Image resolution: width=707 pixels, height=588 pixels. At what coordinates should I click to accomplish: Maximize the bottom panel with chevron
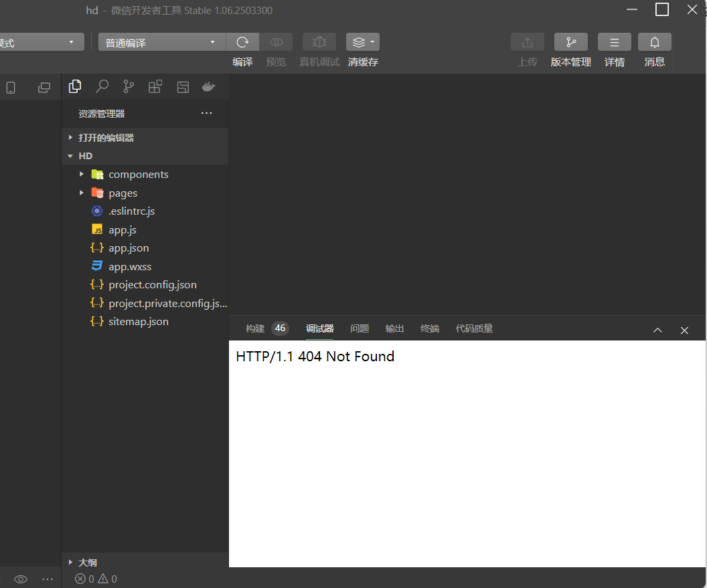(x=658, y=330)
